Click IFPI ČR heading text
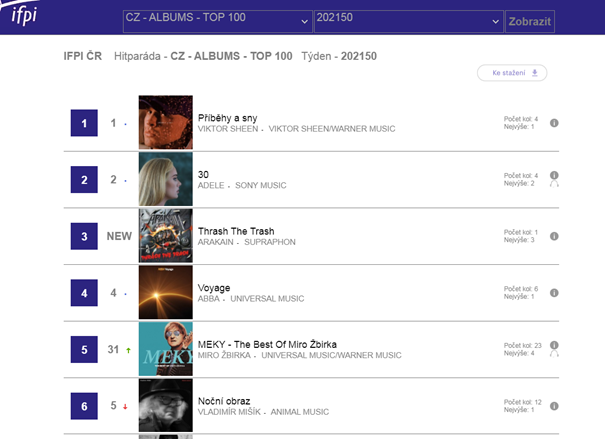 click(83, 56)
